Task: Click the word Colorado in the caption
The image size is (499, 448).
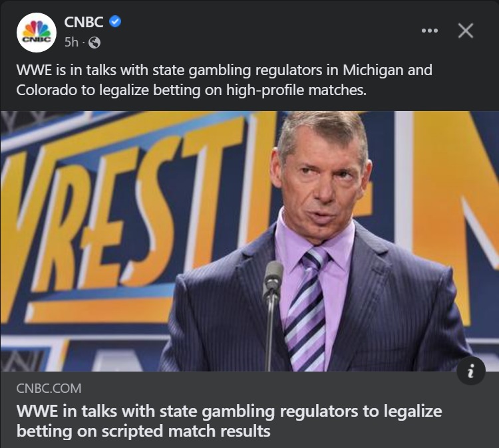Action: [47, 90]
